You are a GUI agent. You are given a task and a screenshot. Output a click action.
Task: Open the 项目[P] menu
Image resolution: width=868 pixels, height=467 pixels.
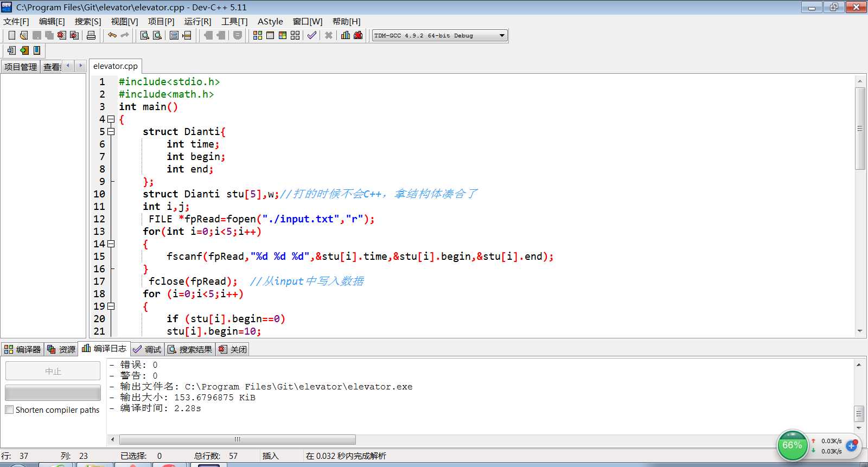click(161, 22)
